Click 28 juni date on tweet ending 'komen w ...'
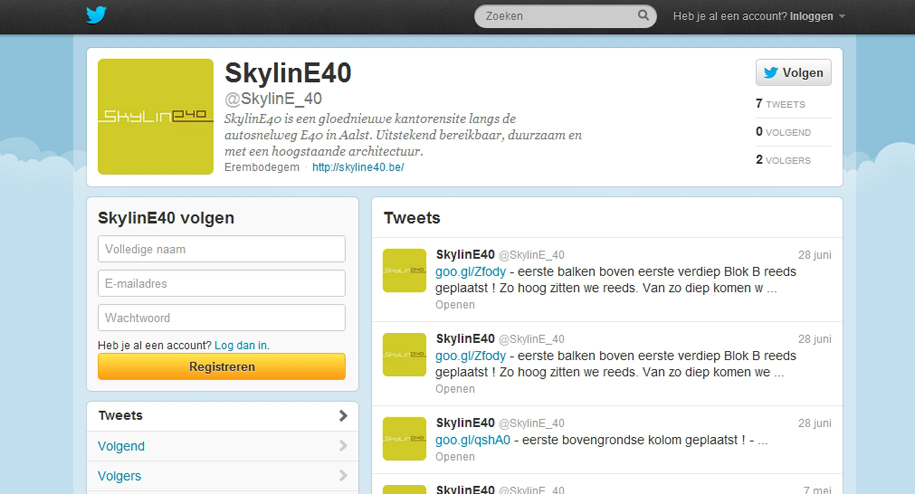This screenshot has height=494, width=915. point(815,255)
